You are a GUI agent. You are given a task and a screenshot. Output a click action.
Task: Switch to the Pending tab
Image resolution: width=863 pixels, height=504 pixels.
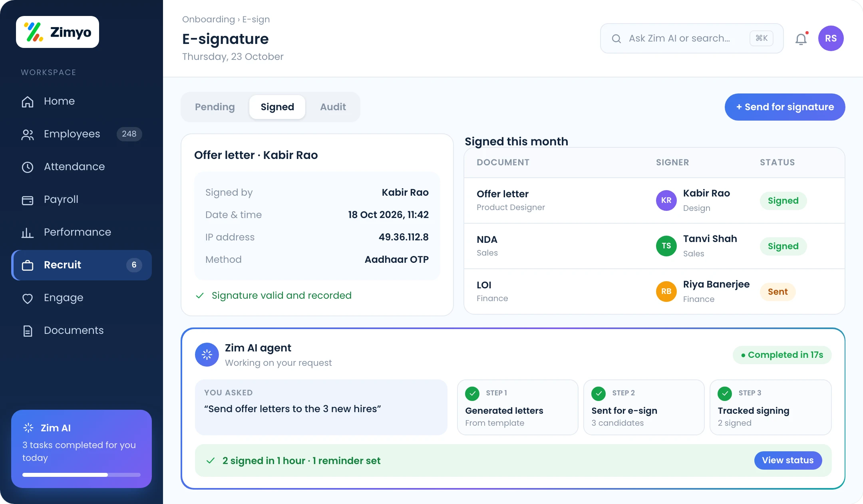pos(215,107)
